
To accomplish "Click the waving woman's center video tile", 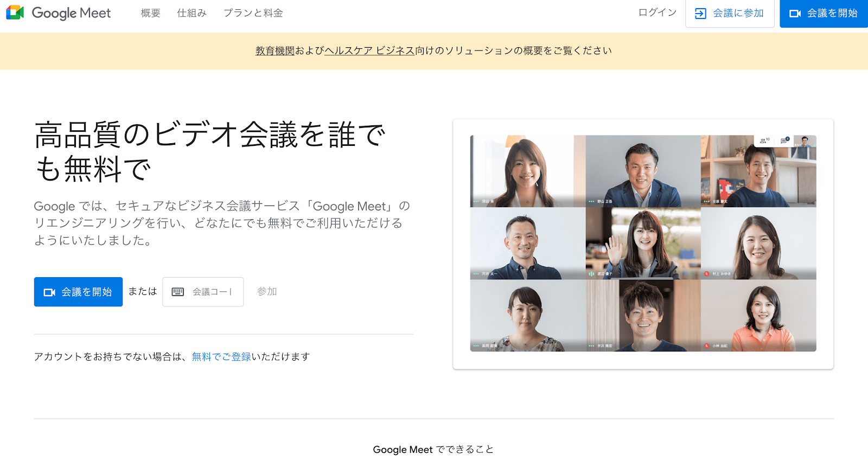I will [643, 243].
